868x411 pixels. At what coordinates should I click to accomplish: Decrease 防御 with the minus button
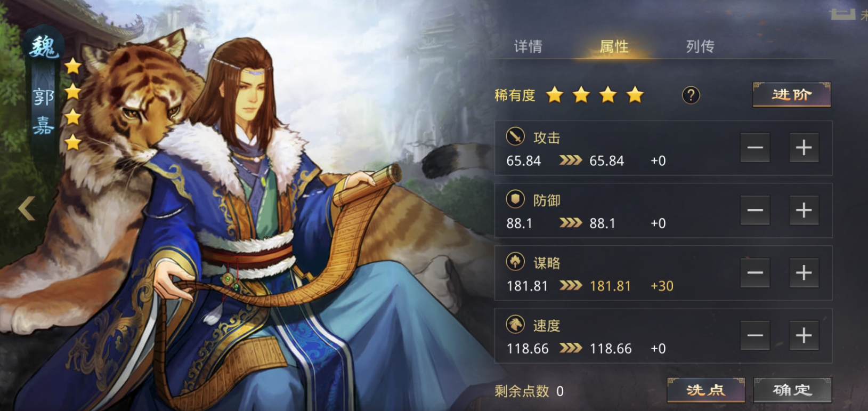tap(755, 210)
